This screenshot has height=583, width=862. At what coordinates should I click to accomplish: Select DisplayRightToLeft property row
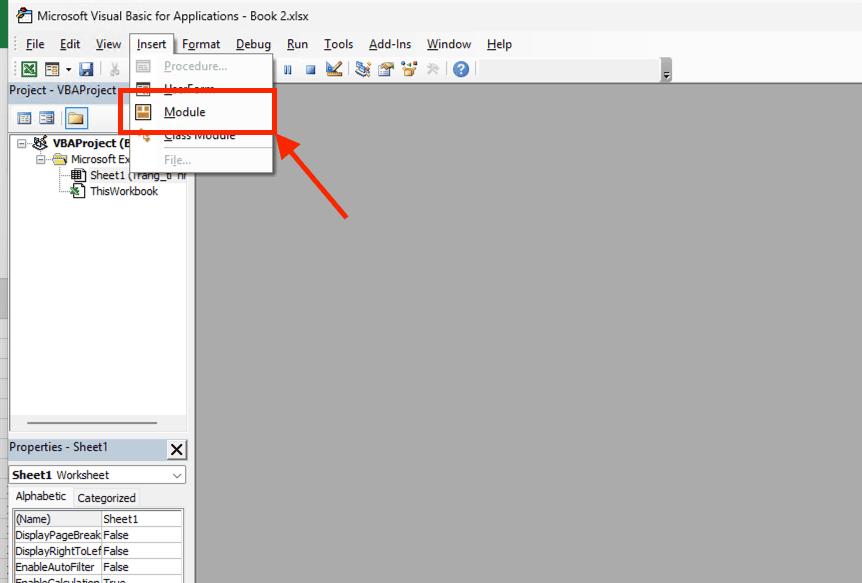[98, 551]
